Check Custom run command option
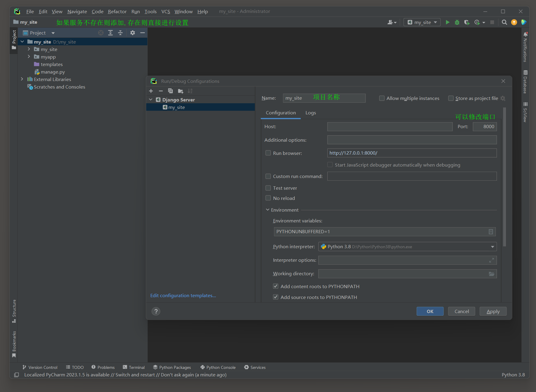 coord(268,176)
